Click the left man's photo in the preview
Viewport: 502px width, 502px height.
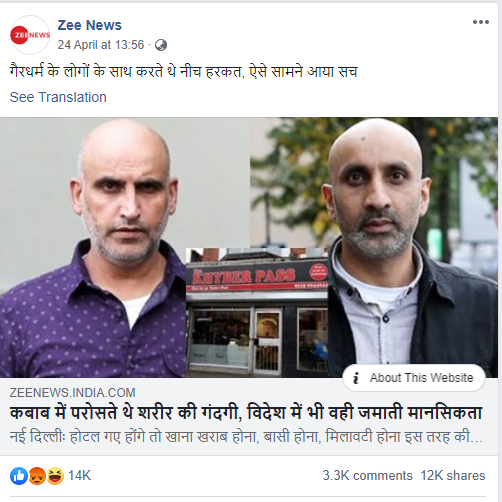[93, 247]
